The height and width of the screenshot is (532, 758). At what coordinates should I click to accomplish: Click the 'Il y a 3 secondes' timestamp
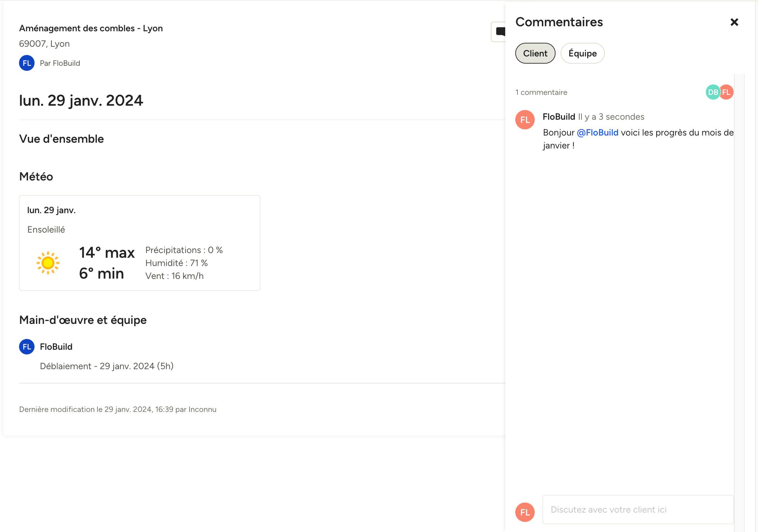pos(611,117)
